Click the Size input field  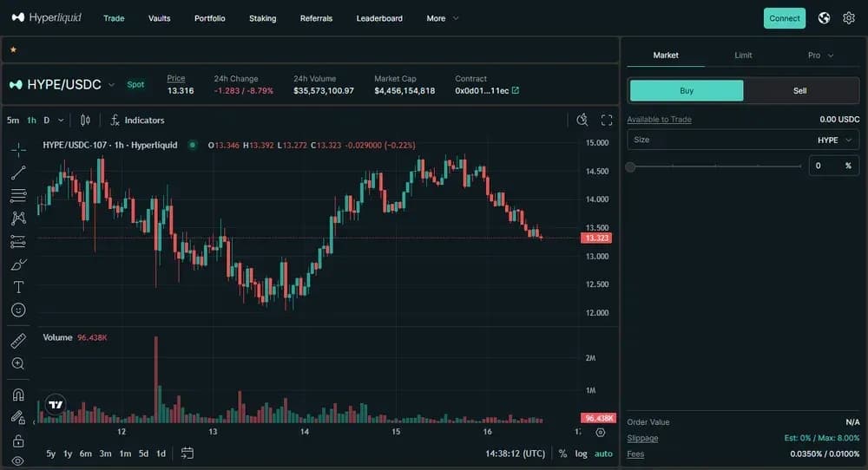pos(743,140)
